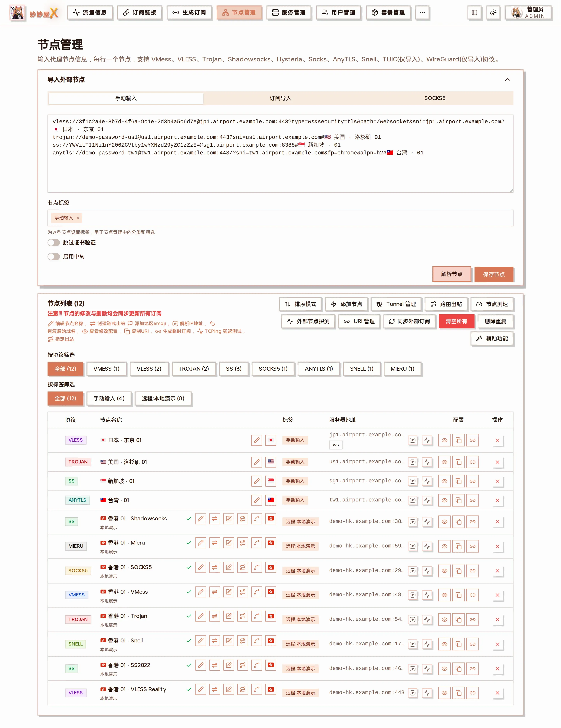The image size is (561, 728).
Task: View config eye icon for 香港 01 · Snell
Action: (444, 644)
